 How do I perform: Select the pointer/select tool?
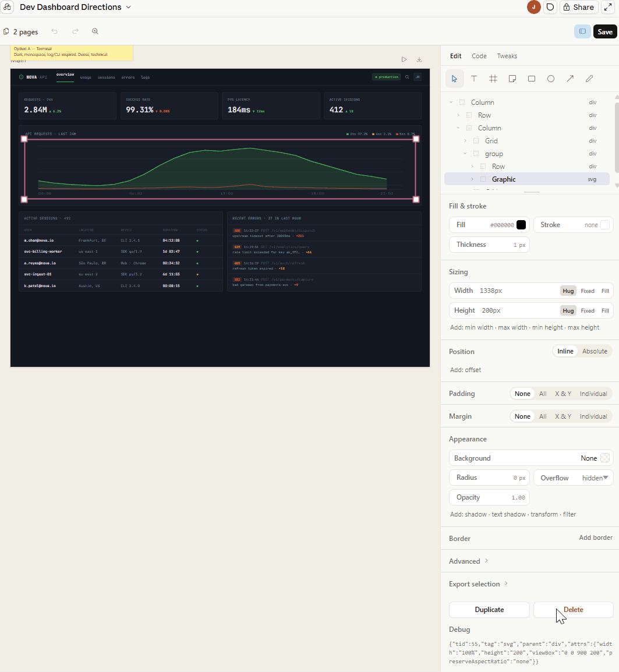(454, 79)
